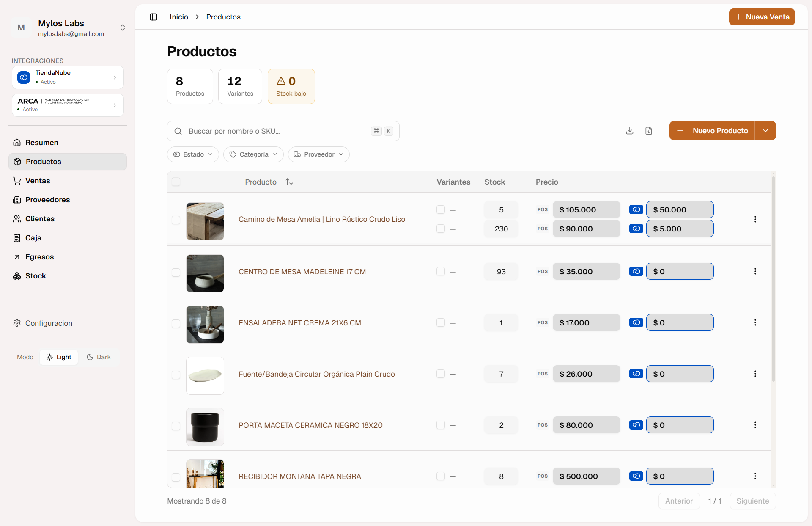Open the three-dot menu for Camino de Mesa
This screenshot has width=812, height=526.
pyautogui.click(x=755, y=219)
